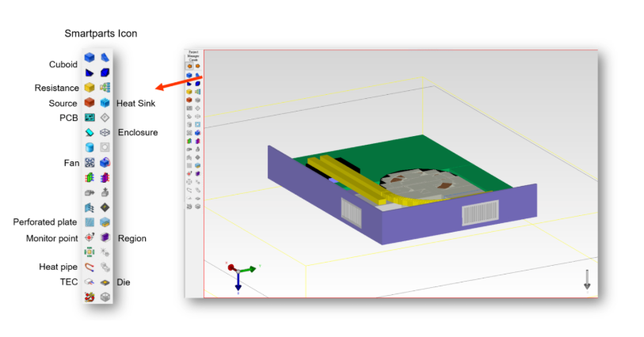Click the grey cube icon at palette bottom

click(105, 297)
